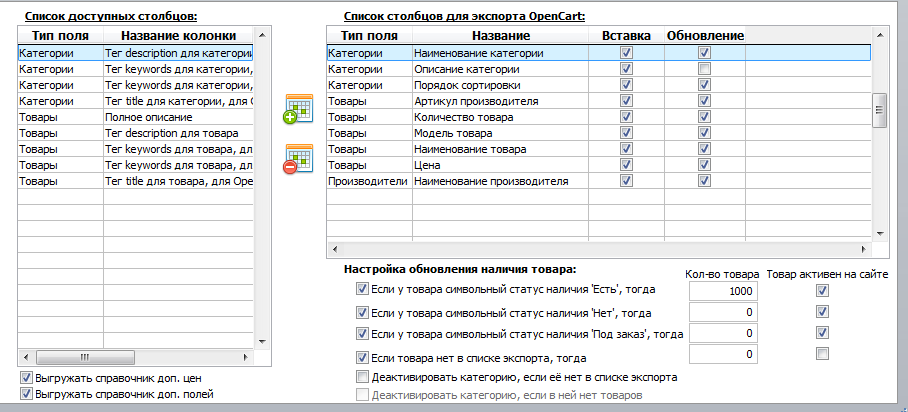Toggle Вставка for Описание категории
Viewport: 908px width, 412px height.
[626, 69]
